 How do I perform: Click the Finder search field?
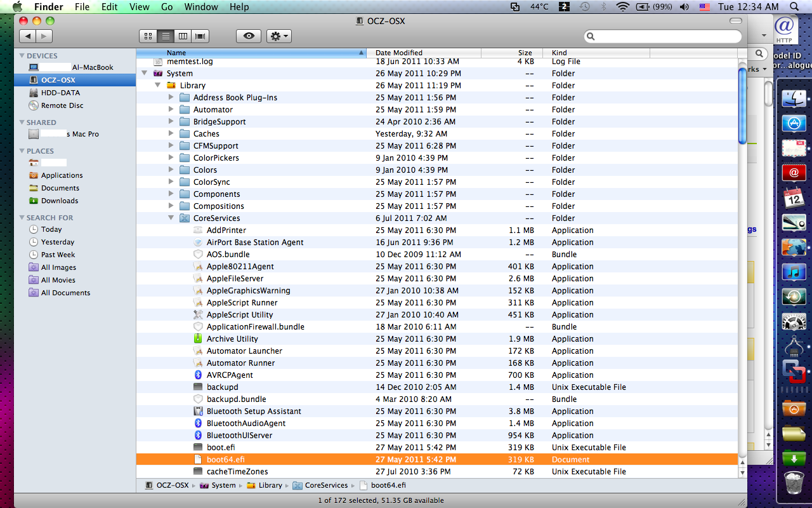pos(662,36)
